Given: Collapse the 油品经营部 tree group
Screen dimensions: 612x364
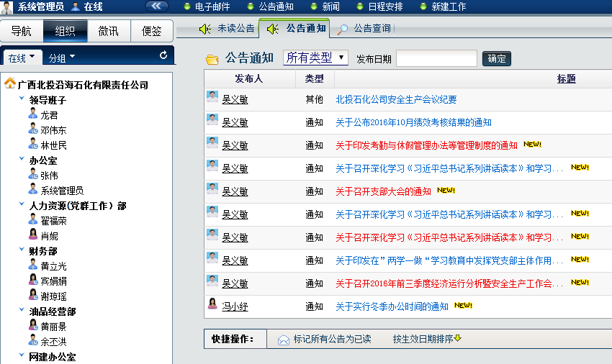Looking at the screenshot, I should [22, 310].
